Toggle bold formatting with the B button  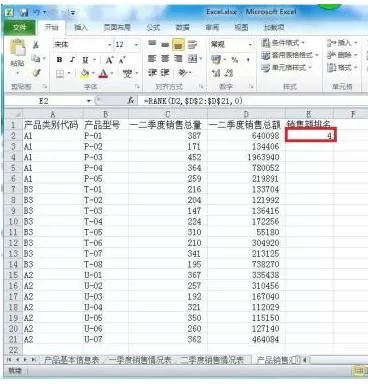[x=59, y=60]
